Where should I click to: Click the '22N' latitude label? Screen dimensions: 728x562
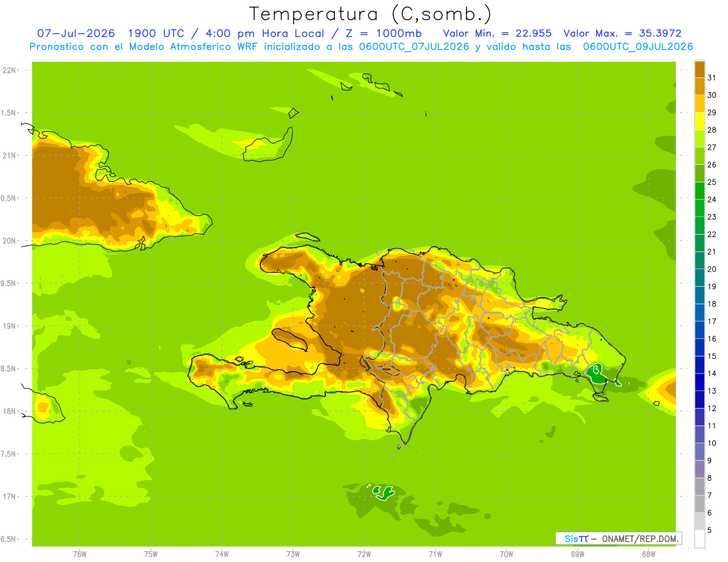(x=9, y=70)
